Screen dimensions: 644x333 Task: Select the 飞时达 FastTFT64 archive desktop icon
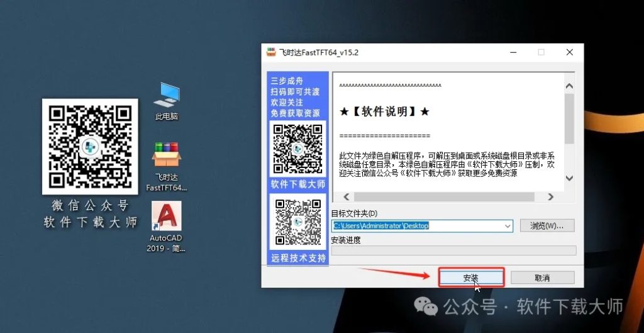coord(166,167)
